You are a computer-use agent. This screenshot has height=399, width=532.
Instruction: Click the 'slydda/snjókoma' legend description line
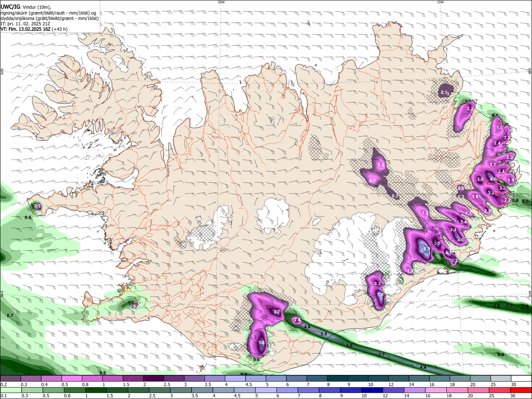(x=49, y=18)
